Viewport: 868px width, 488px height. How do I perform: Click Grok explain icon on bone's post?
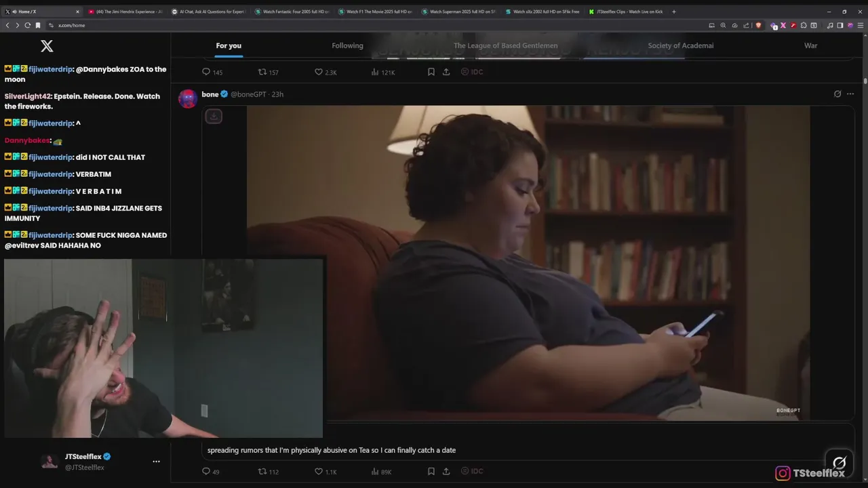tap(837, 94)
